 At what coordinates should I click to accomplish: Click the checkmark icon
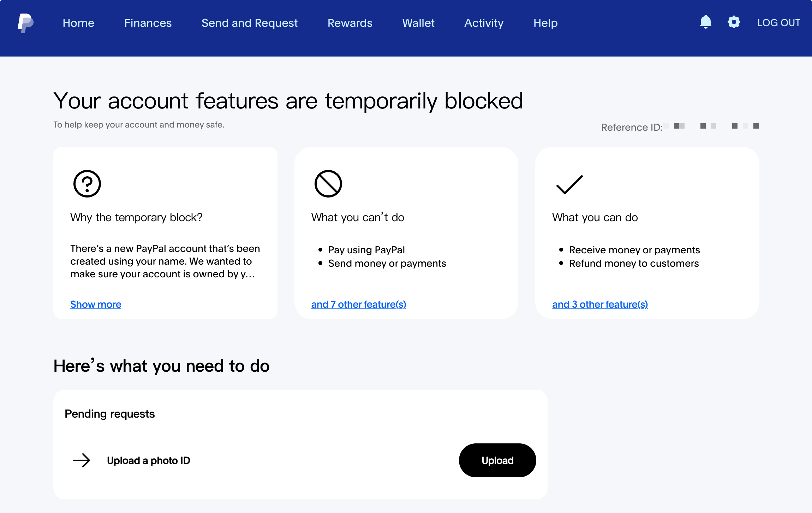pos(569,184)
